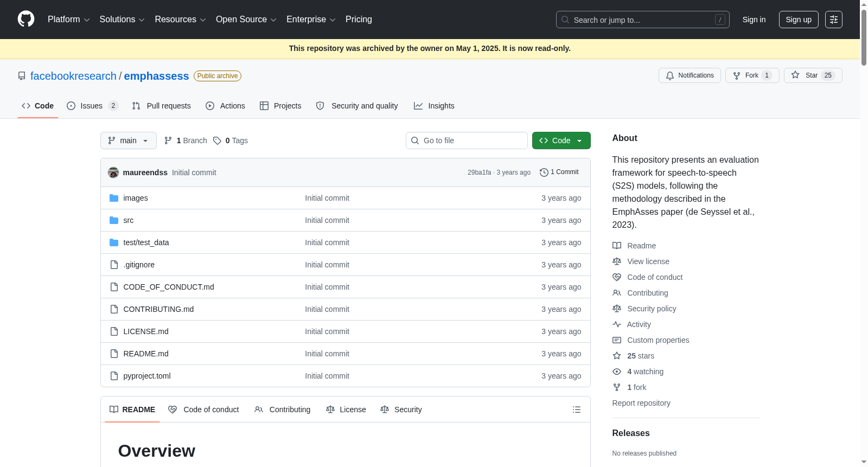Open the emphassess repository link
This screenshot has width=868, height=467.
pyautogui.click(x=156, y=76)
